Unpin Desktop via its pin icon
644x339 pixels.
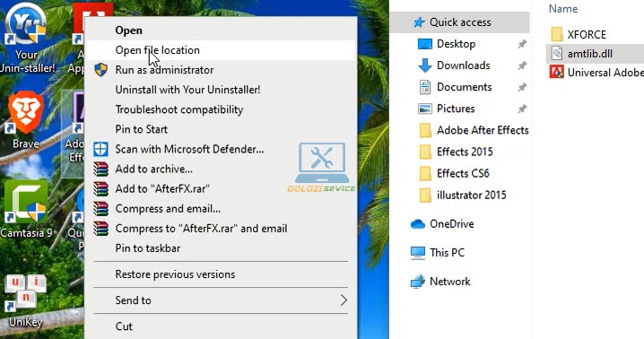(522, 44)
